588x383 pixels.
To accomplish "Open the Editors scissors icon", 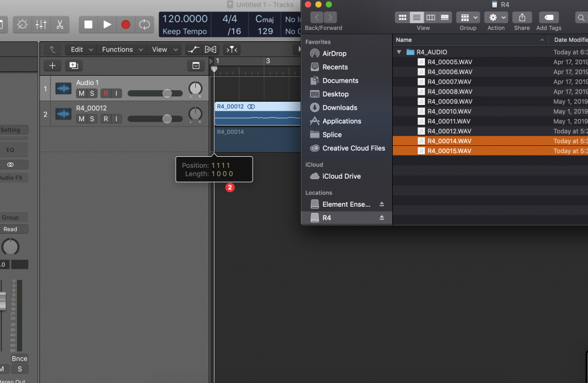I will click(59, 25).
